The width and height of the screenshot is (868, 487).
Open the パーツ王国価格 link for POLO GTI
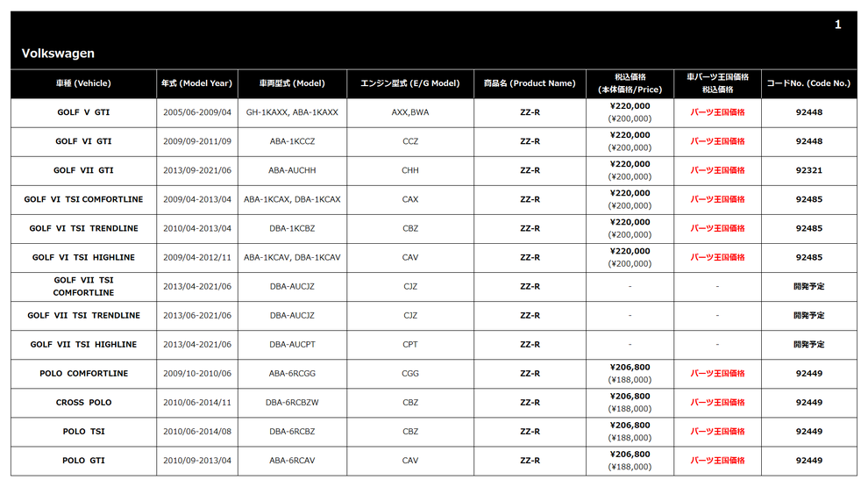(717, 461)
